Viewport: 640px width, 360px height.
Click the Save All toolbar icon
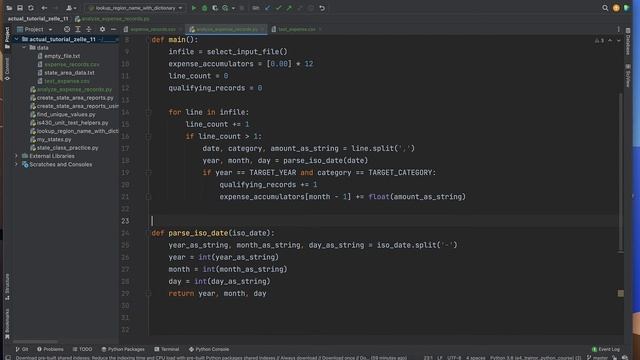[x=20, y=8]
